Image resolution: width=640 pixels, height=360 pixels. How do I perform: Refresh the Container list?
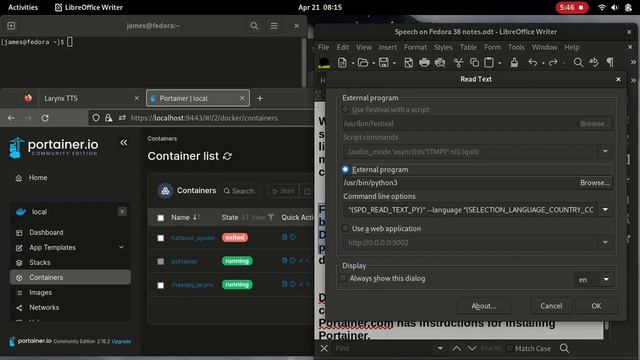click(227, 156)
